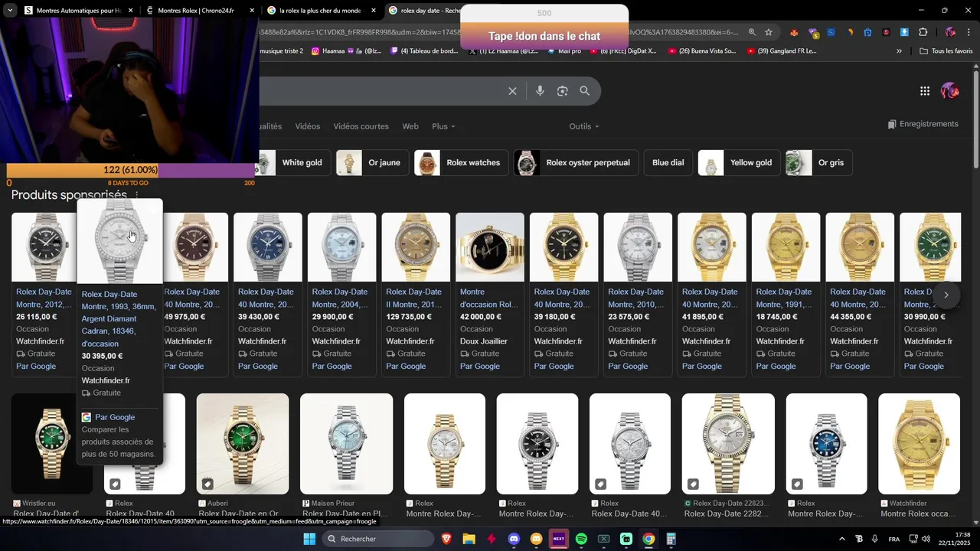The image size is (980, 551).
Task: Open the Calculator app in taskbar
Action: tap(671, 539)
